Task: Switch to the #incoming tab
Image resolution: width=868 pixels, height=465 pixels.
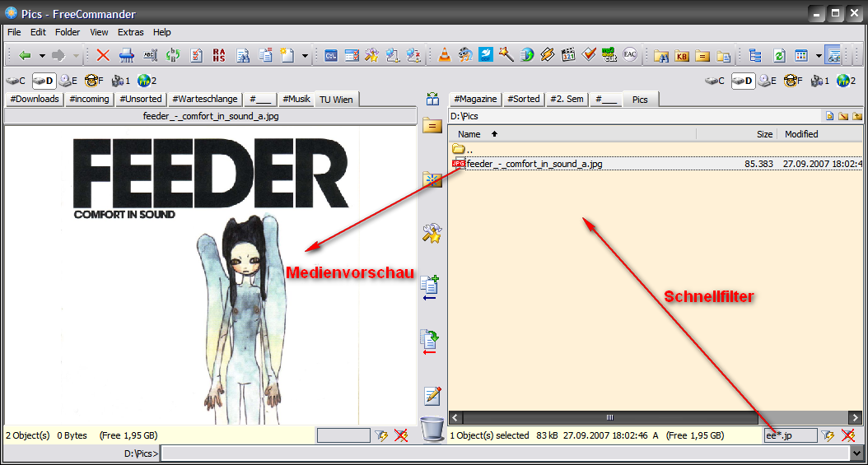Action: [x=90, y=99]
